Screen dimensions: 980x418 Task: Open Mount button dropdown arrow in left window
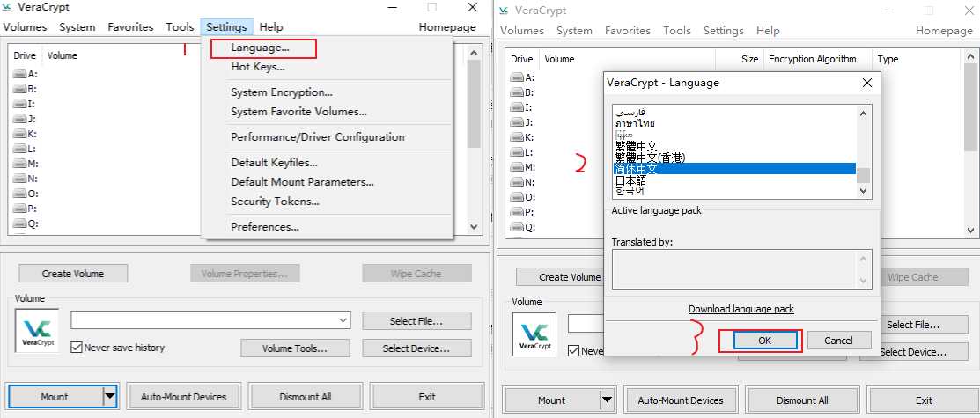(x=110, y=397)
